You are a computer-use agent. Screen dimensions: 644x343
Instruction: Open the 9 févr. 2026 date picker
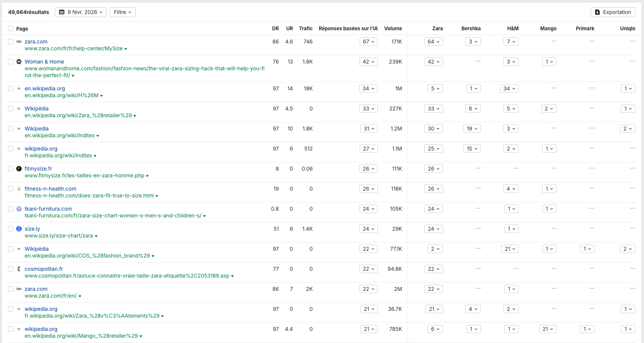(81, 12)
